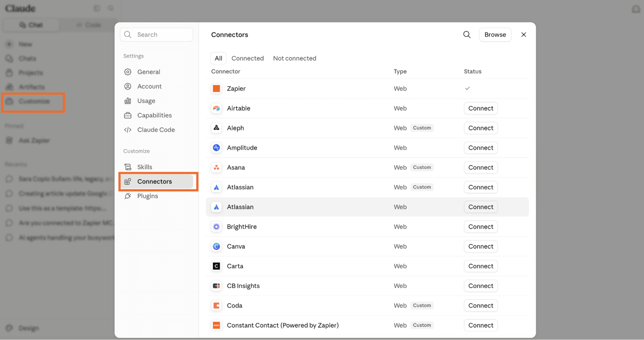Open Chats in the main sidebar
The height and width of the screenshot is (340, 644).
click(27, 59)
